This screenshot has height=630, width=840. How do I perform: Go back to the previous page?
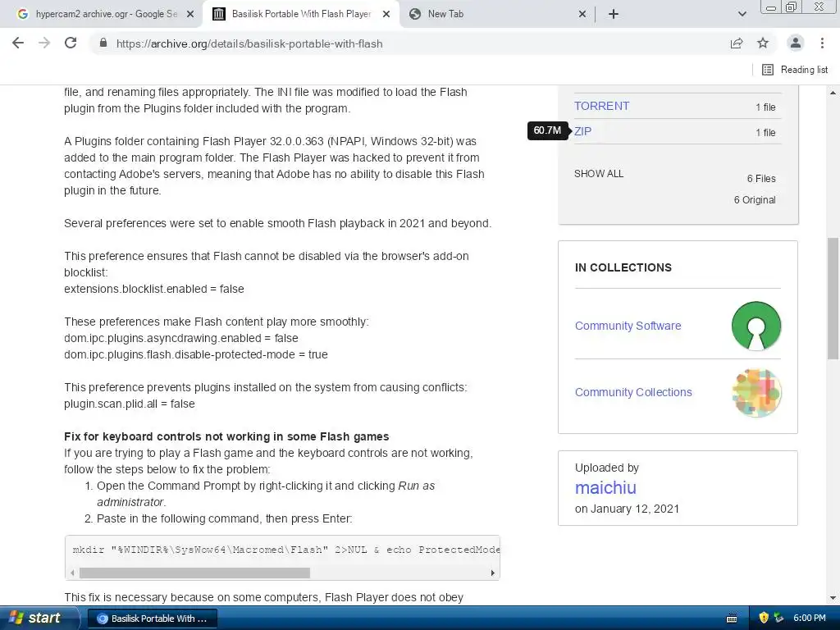click(x=18, y=43)
